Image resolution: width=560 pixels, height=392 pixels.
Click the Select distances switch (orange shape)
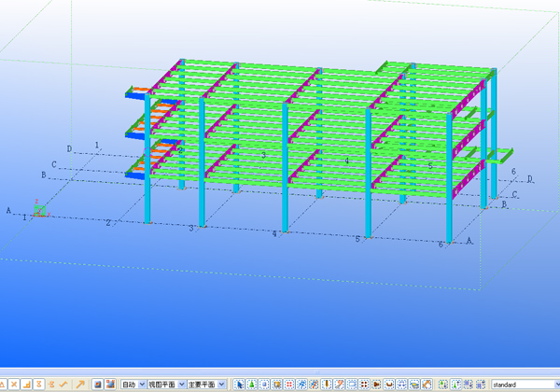coord(427,385)
